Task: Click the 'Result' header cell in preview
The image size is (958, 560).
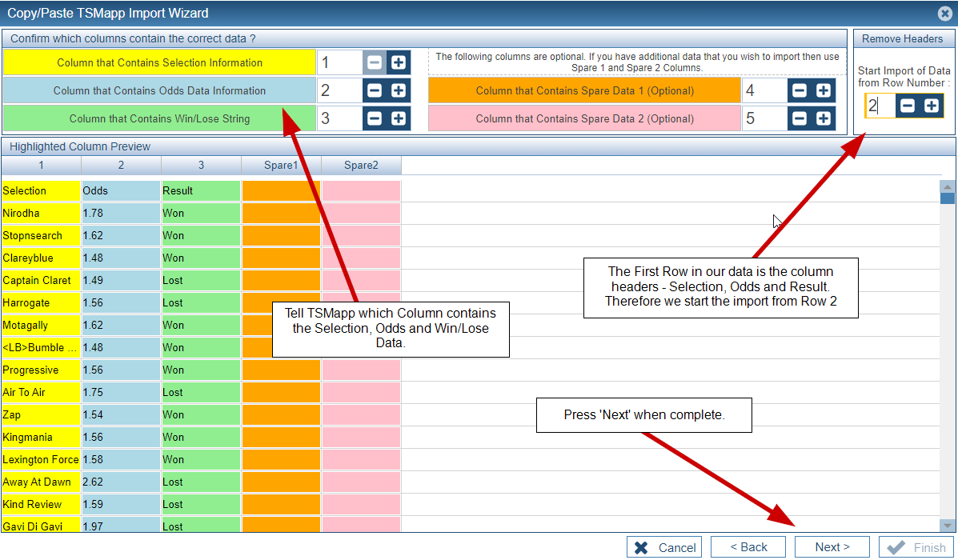Action: click(x=201, y=190)
